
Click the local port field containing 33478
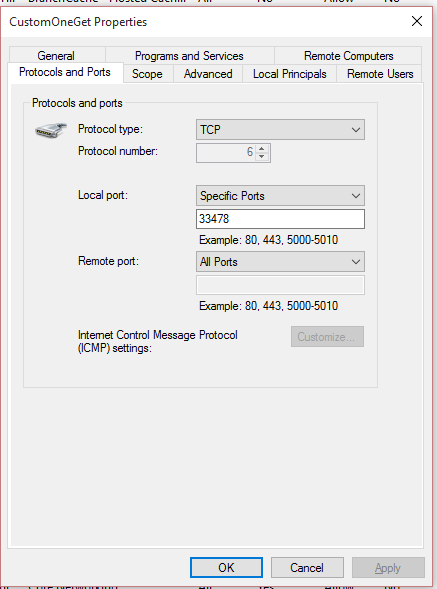(280, 219)
